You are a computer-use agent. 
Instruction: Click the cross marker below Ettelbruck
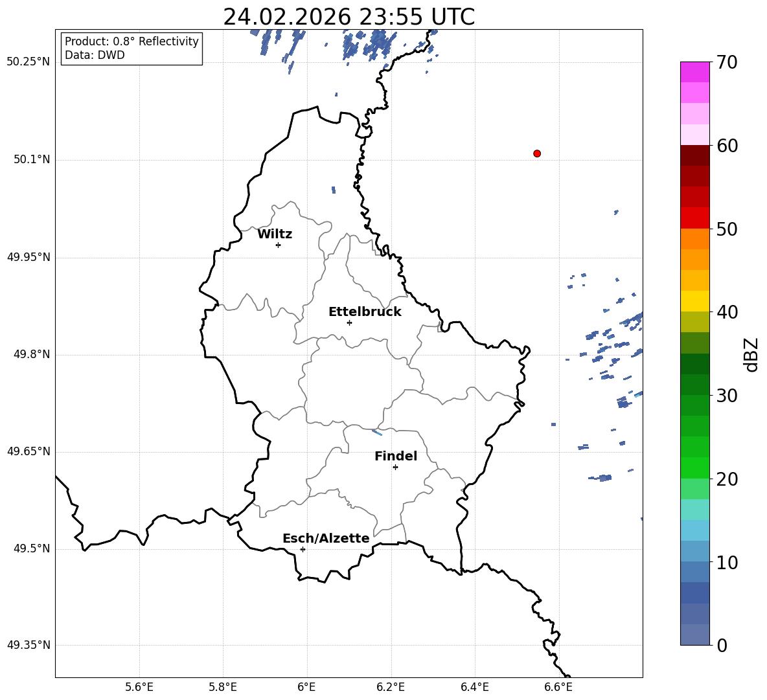click(x=349, y=322)
